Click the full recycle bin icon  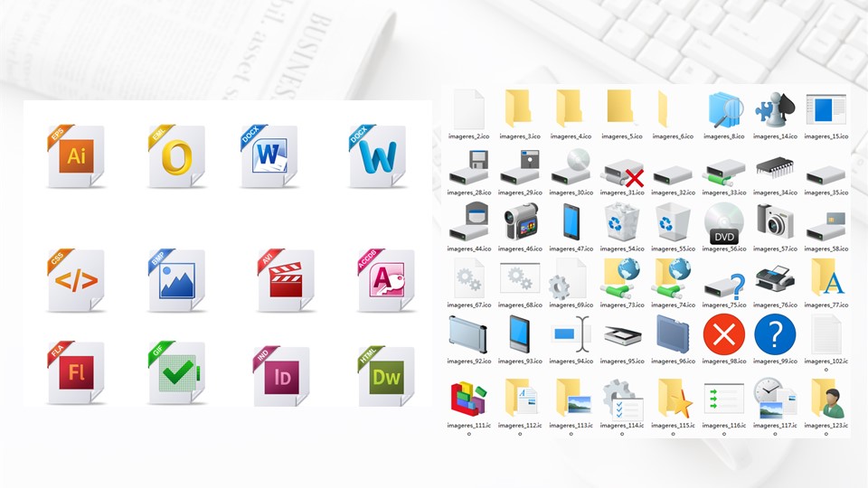(x=622, y=222)
